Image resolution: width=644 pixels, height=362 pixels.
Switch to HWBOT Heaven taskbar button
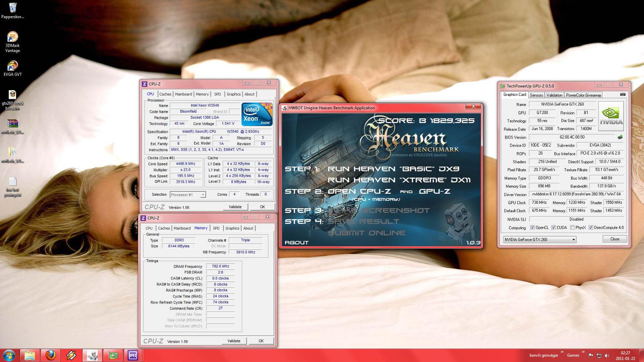pyautogui.click(x=92, y=355)
